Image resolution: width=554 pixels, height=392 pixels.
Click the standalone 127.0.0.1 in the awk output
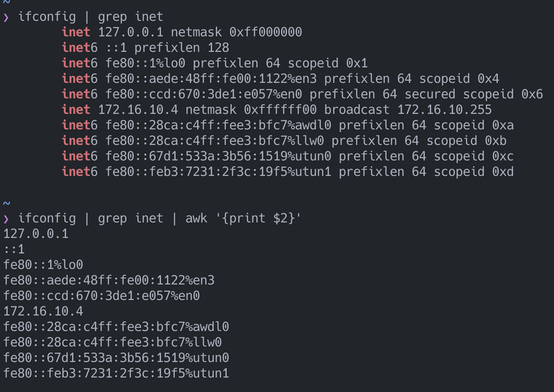pos(36,234)
